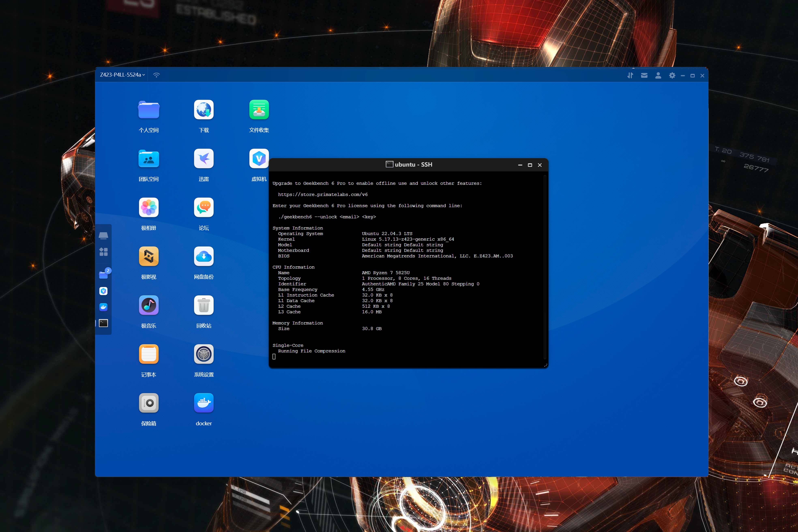The width and height of the screenshot is (798, 532).
Task: Switch to docker app in side dock
Action: click(103, 307)
